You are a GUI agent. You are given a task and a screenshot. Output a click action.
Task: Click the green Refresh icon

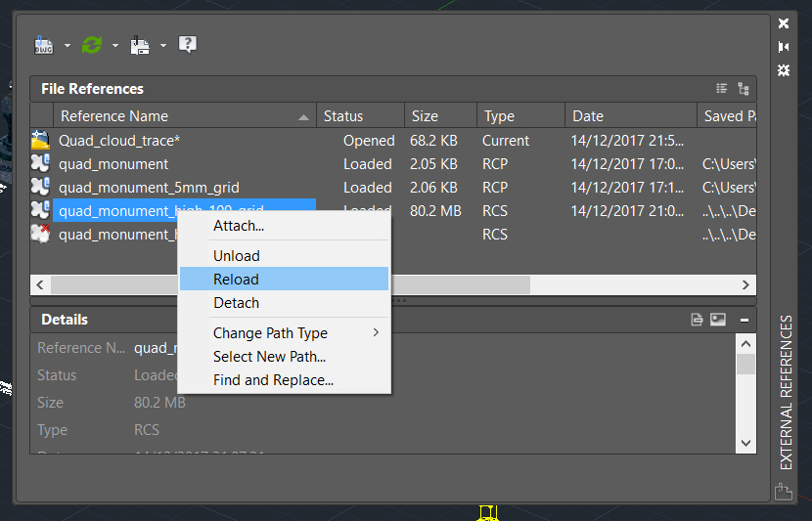coord(92,45)
